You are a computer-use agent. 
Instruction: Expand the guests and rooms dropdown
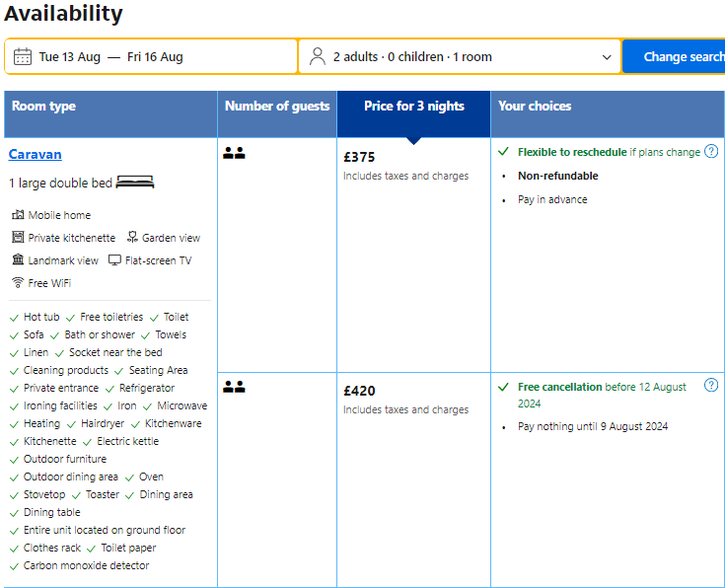pyautogui.click(x=459, y=56)
